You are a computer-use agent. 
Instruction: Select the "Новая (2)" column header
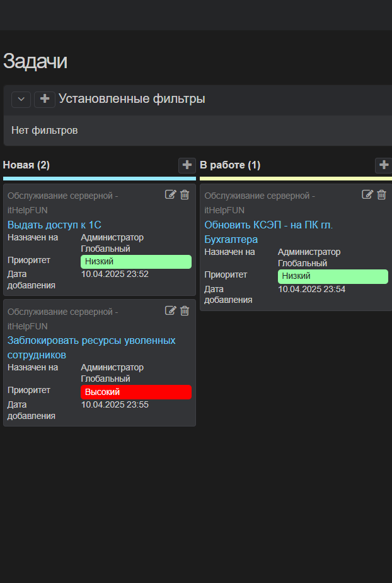[26, 165]
